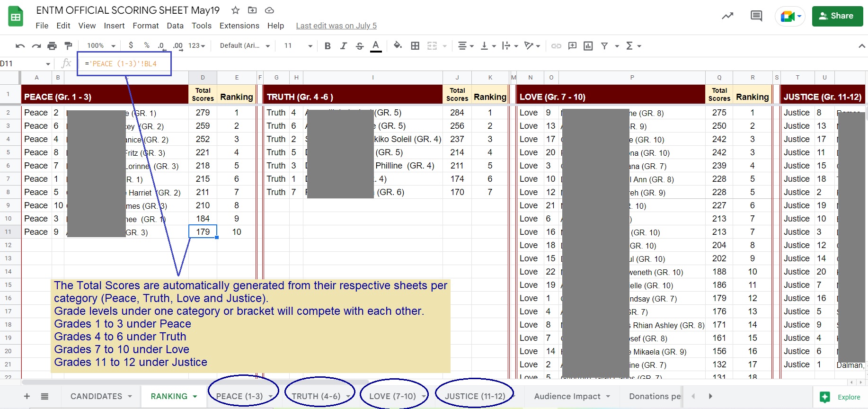868x409 pixels.
Task: Toggle italic formatting
Action: coord(344,46)
